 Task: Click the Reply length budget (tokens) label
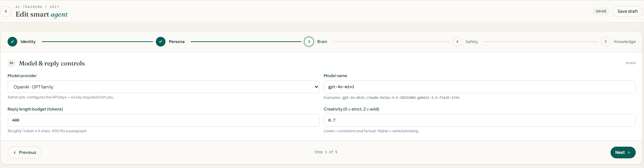point(35,109)
